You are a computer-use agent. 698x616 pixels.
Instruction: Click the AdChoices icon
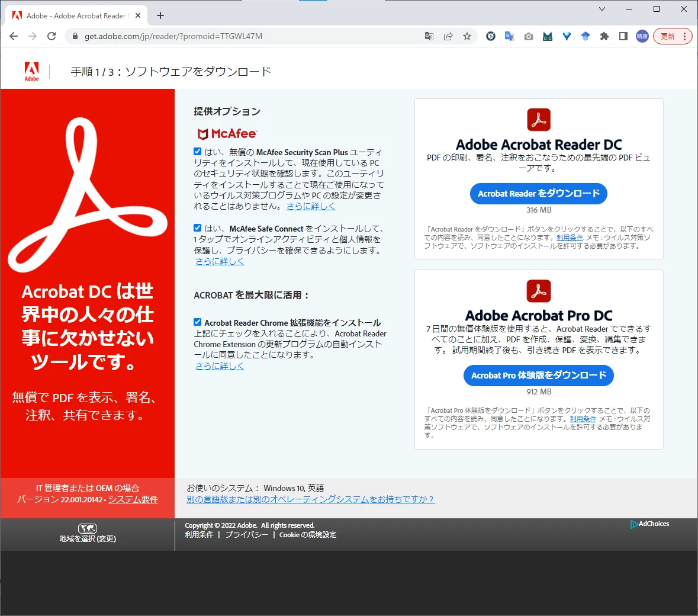tap(634, 524)
